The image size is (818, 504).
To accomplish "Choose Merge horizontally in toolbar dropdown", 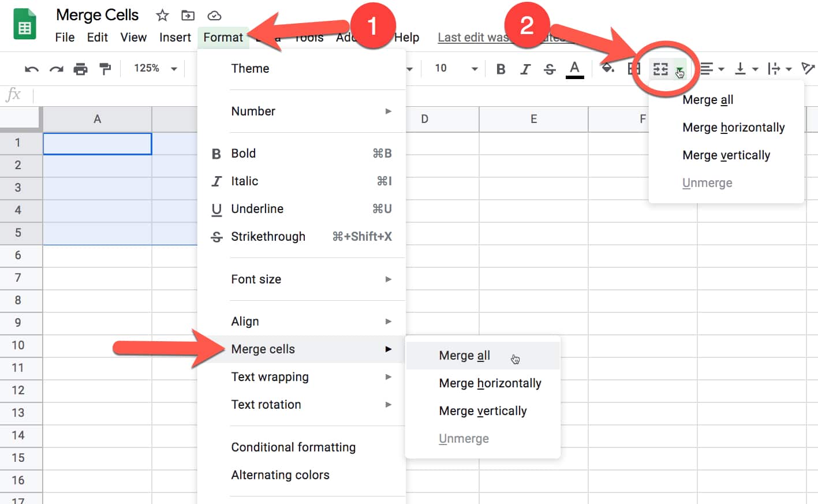I will tap(726, 128).
